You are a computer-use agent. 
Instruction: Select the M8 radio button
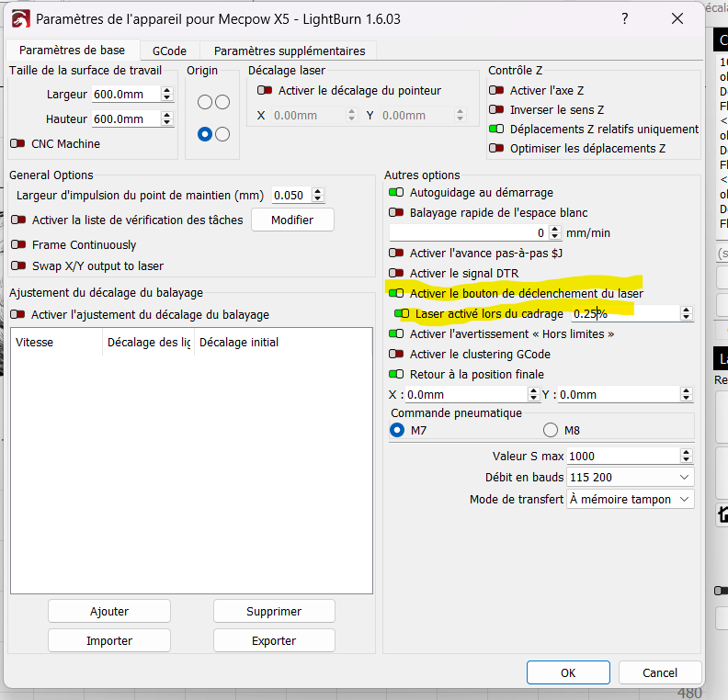pyautogui.click(x=551, y=430)
